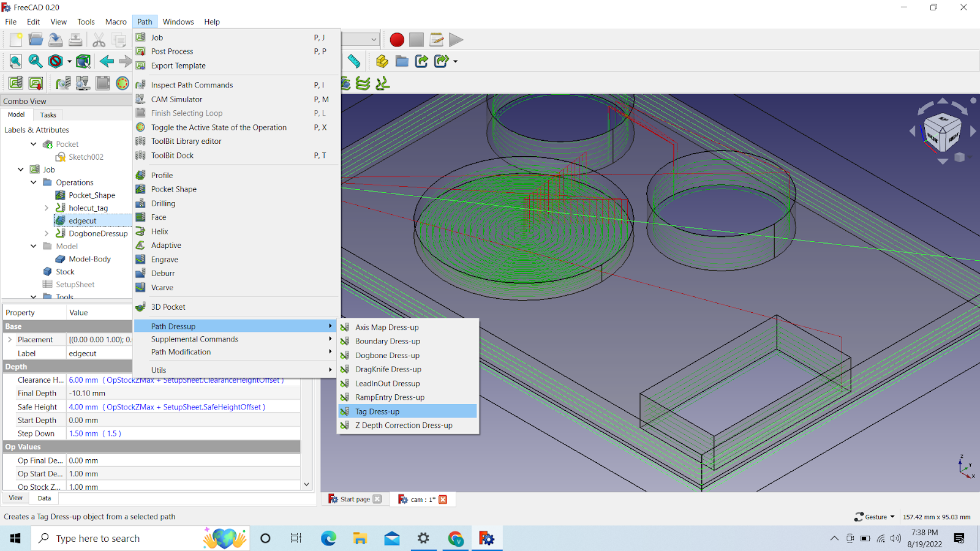This screenshot has height=551, width=980.
Task: Open Path Modification submenu
Action: [236, 352]
